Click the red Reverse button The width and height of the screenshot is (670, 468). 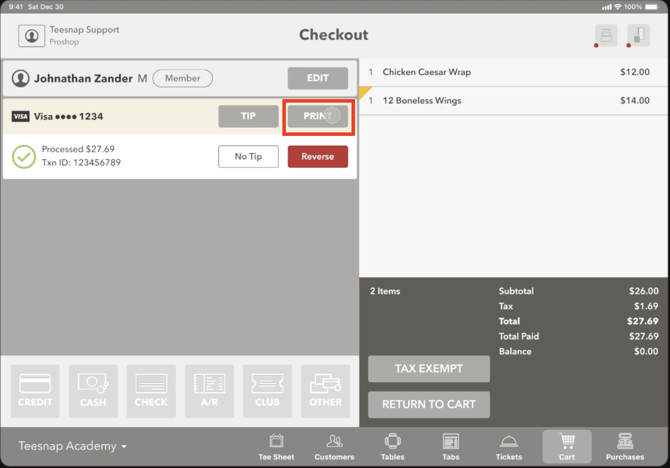pyautogui.click(x=317, y=156)
